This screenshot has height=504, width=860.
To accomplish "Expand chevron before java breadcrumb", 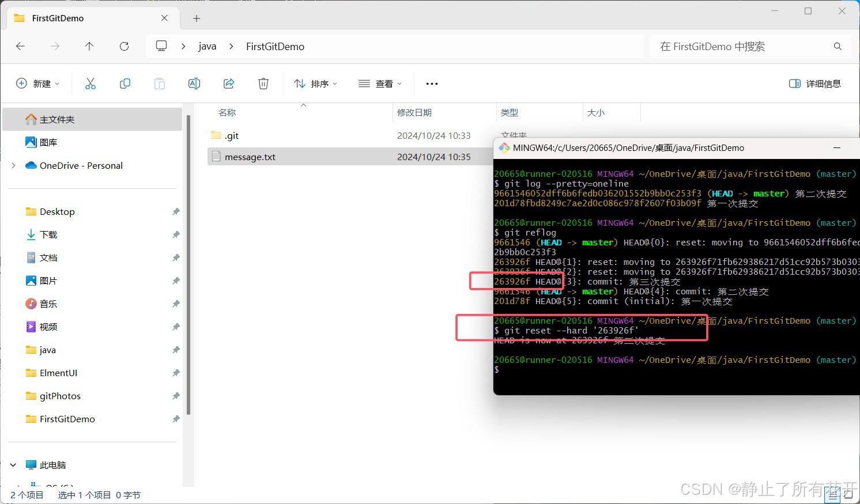I will (x=183, y=46).
